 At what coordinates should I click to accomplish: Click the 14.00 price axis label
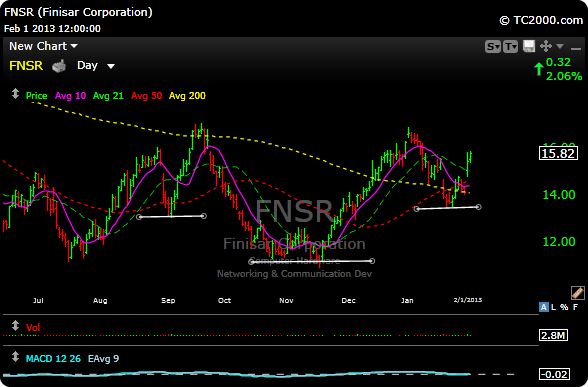point(559,195)
